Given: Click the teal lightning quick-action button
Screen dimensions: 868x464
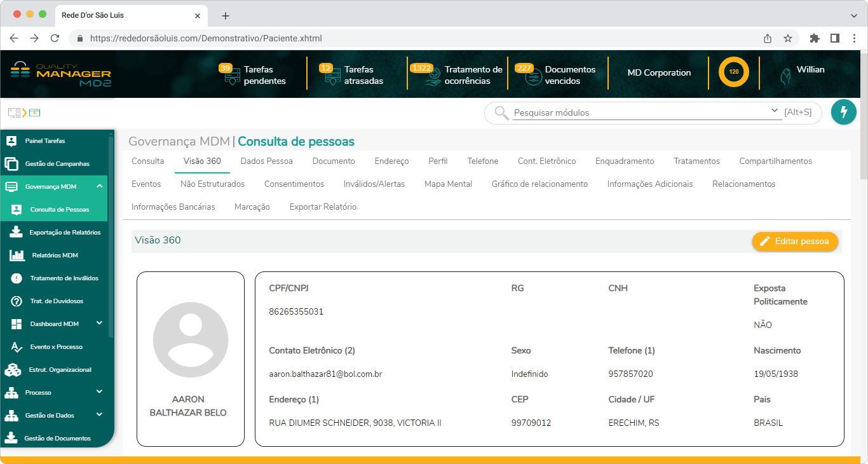Looking at the screenshot, I should (844, 112).
